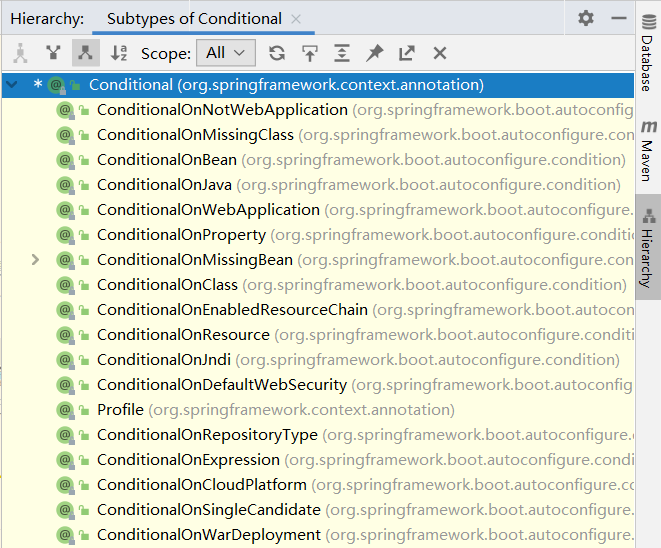Click the annotation icon beside ConditionalOnJndi
The width and height of the screenshot is (661, 548).
(65, 360)
